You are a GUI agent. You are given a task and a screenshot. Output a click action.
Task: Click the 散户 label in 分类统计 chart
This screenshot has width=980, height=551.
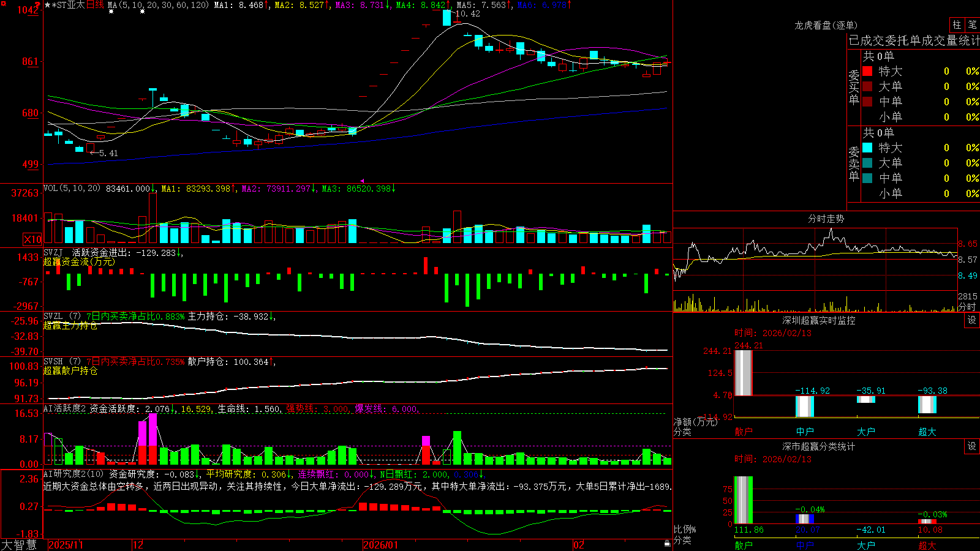coord(744,545)
